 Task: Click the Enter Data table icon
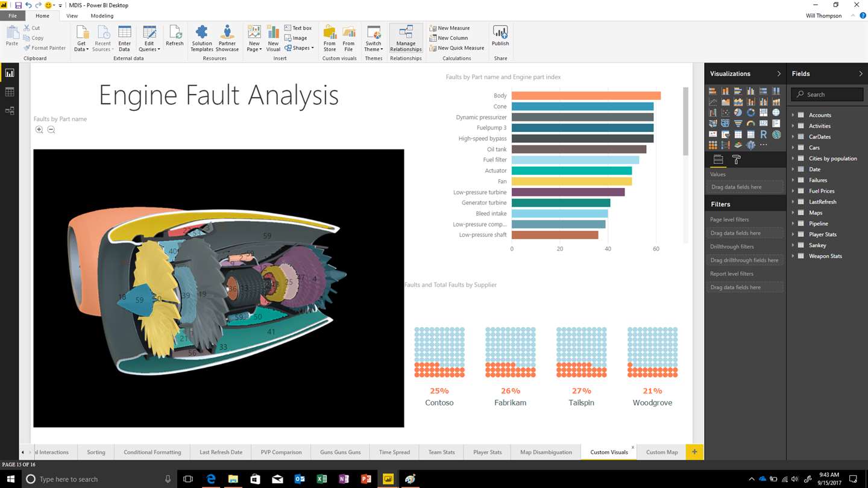tap(125, 32)
